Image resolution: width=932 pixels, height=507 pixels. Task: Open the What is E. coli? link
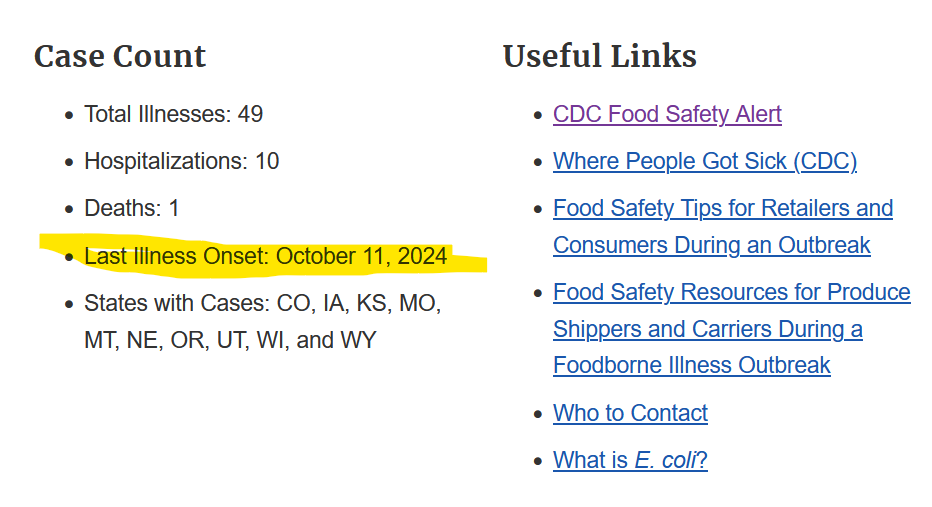630,460
